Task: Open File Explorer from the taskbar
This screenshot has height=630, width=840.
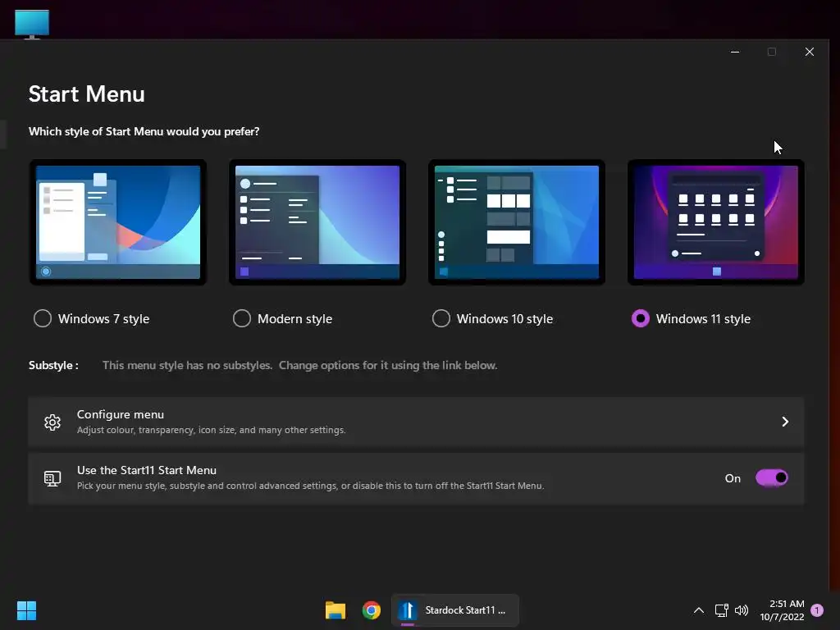Action: click(336, 610)
